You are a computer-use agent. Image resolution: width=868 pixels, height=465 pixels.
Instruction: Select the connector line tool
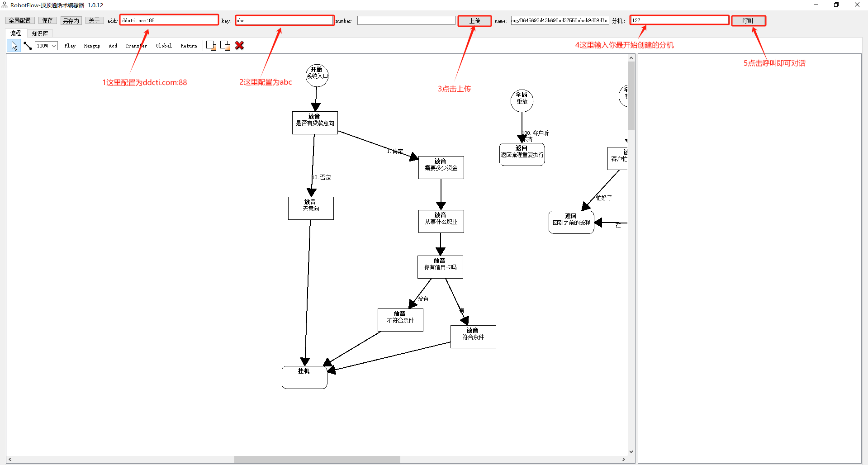28,46
